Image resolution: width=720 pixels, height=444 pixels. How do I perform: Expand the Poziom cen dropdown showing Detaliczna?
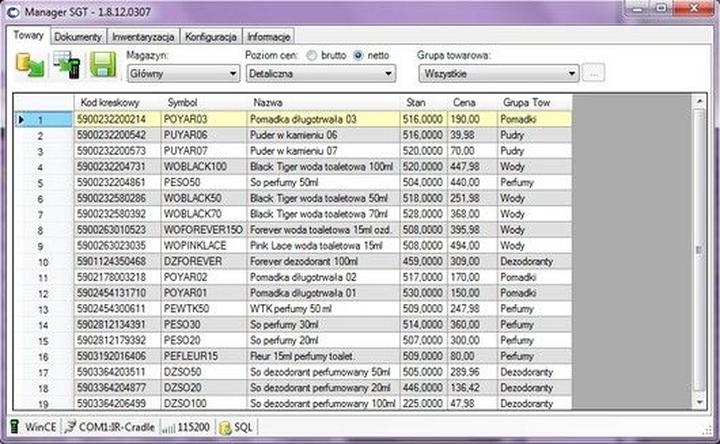pos(319,73)
